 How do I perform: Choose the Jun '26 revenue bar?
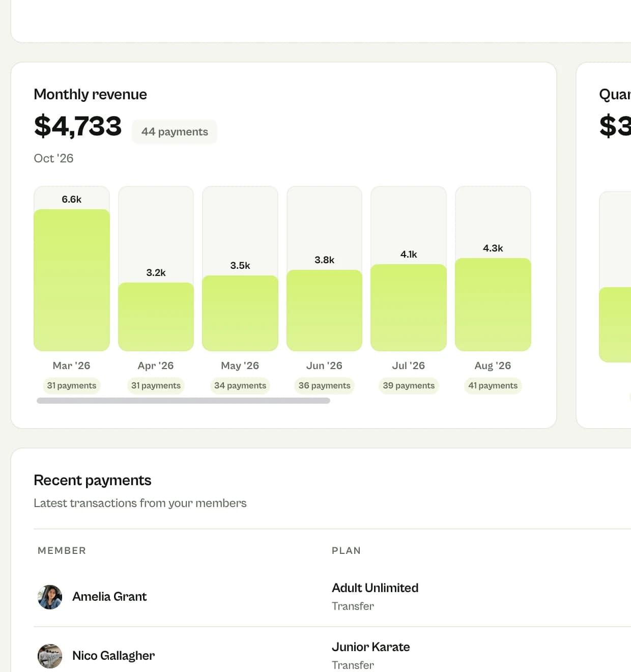(x=324, y=311)
